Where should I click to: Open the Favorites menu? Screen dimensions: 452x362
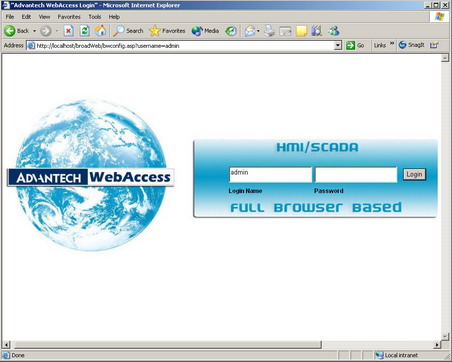click(x=69, y=17)
